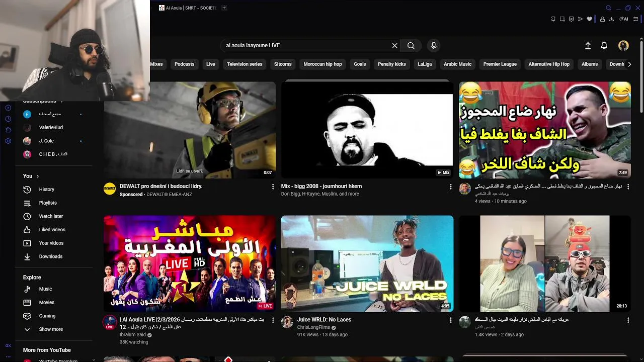Click the heart bookmark icon
The width and height of the screenshot is (644, 362).
point(590,19)
